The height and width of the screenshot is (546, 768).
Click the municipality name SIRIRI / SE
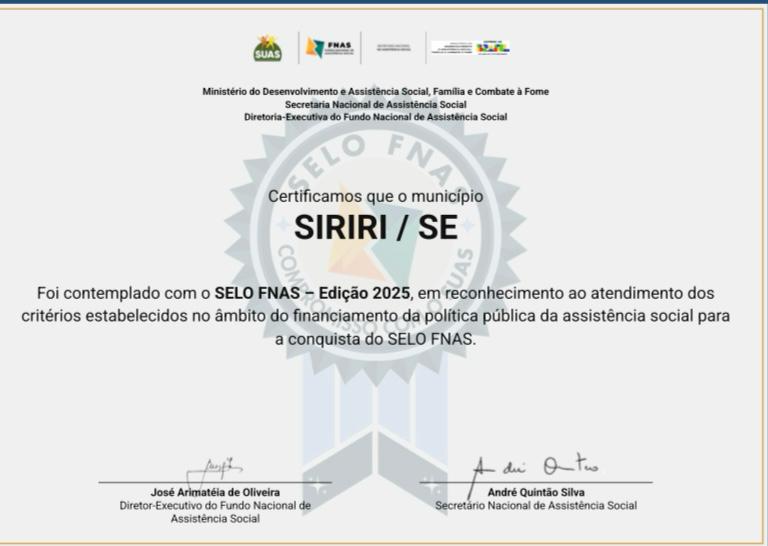coord(375,228)
